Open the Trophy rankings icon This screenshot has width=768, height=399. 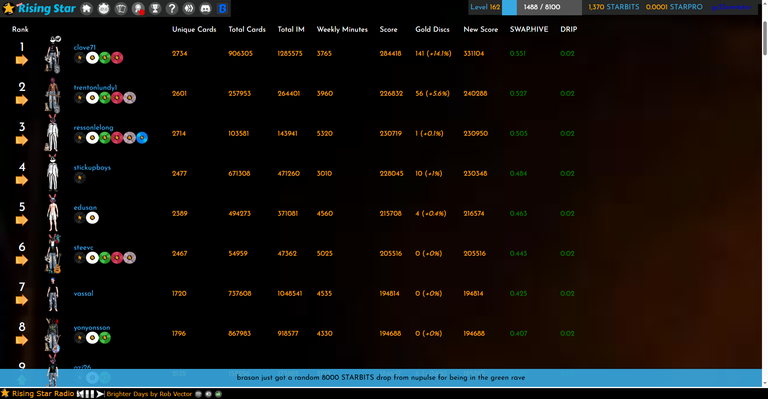click(x=155, y=8)
